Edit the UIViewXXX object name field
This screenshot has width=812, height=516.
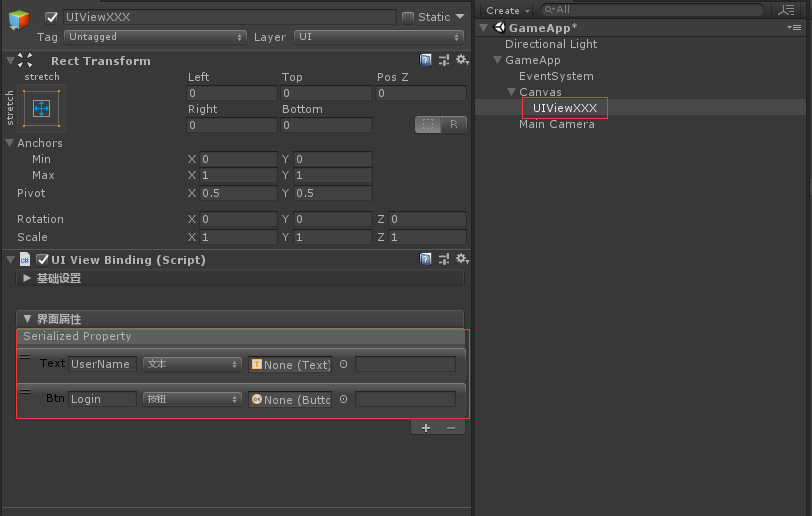pyautogui.click(x=229, y=17)
